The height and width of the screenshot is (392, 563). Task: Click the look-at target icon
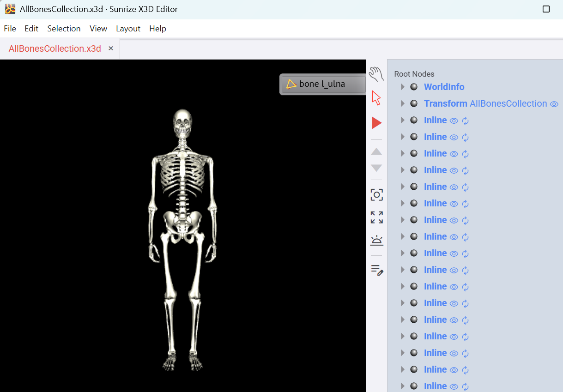pos(376,195)
